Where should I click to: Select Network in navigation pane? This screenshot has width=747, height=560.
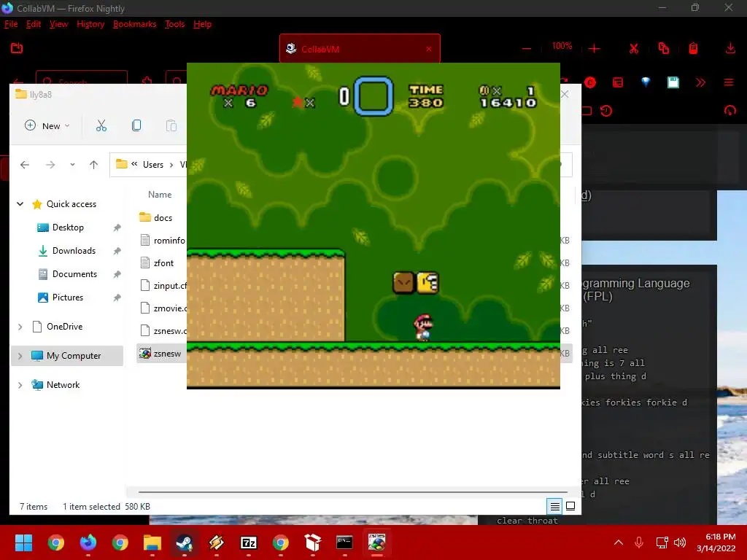point(63,385)
